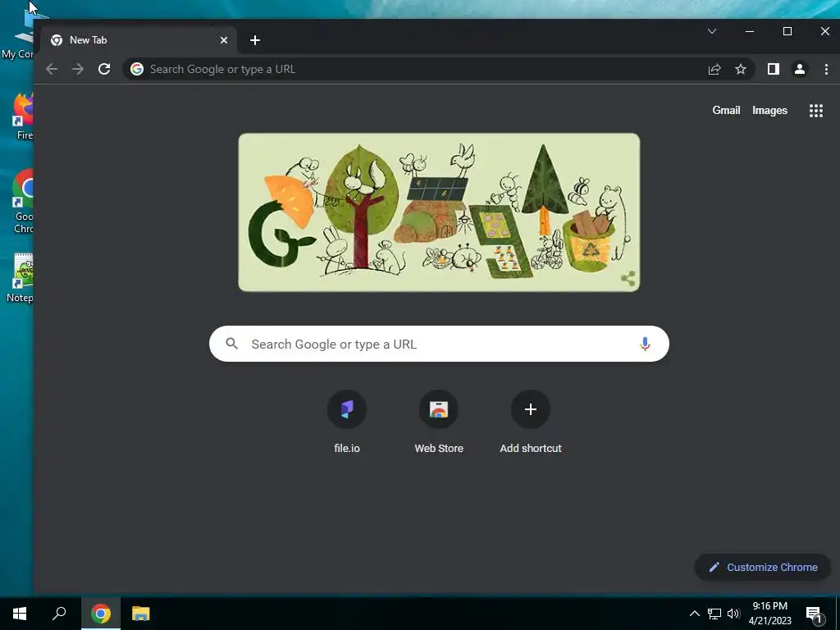This screenshot has width=840, height=630.
Task: Bookmark this tab with the star icon
Action: 741,69
